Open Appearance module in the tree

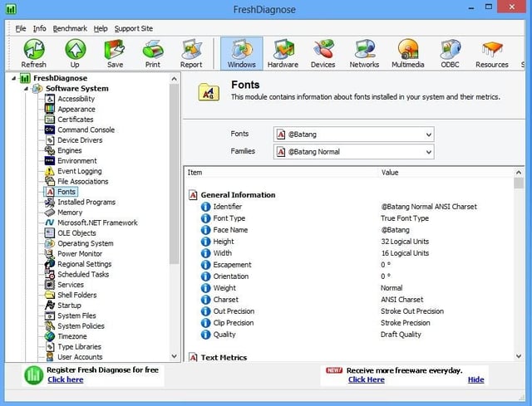click(76, 109)
